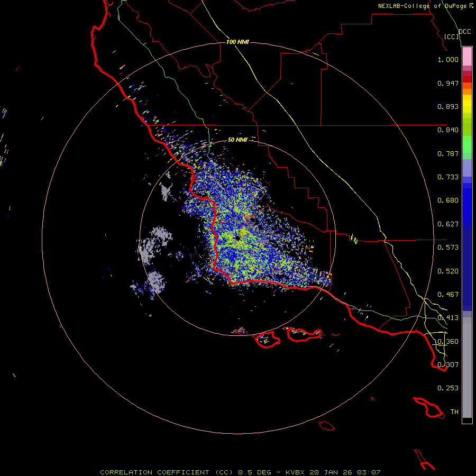Viewport: 476px width, 476px height.
Task: Click the [CC] label above the color scale
Action: pyautogui.click(x=452, y=36)
